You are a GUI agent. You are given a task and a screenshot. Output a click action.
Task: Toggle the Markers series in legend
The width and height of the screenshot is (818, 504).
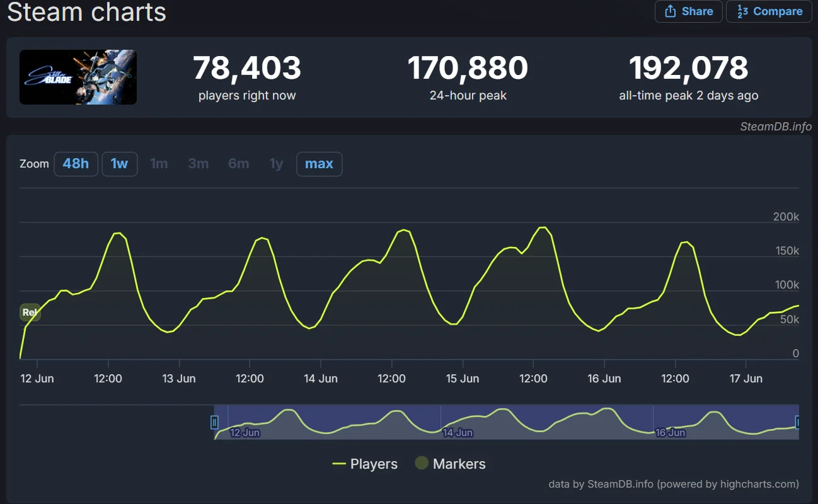click(450, 464)
